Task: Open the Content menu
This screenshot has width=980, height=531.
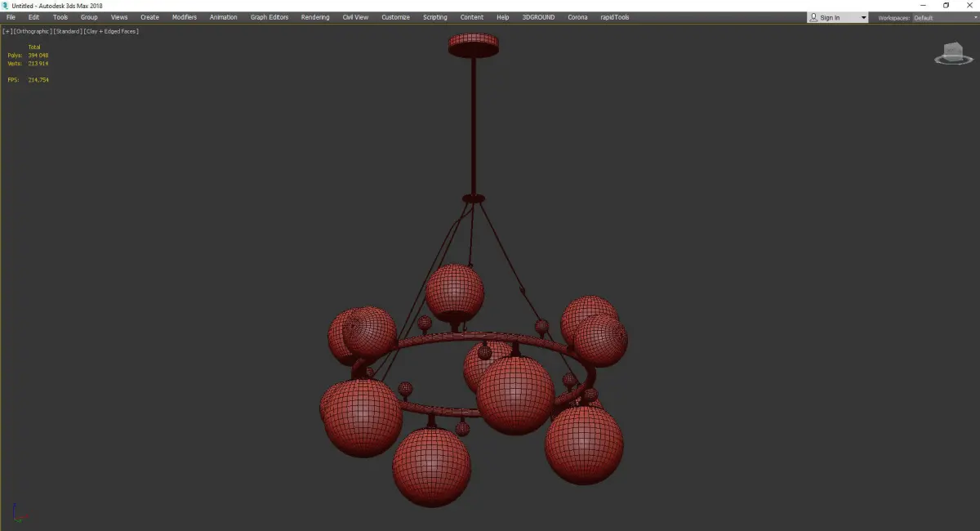Action: pos(471,17)
